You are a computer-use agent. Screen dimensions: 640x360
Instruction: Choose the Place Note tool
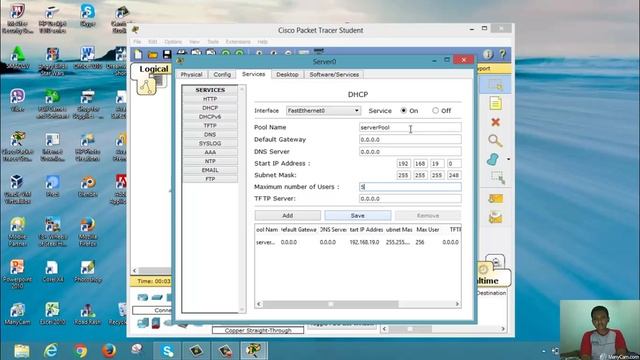pos(496,103)
